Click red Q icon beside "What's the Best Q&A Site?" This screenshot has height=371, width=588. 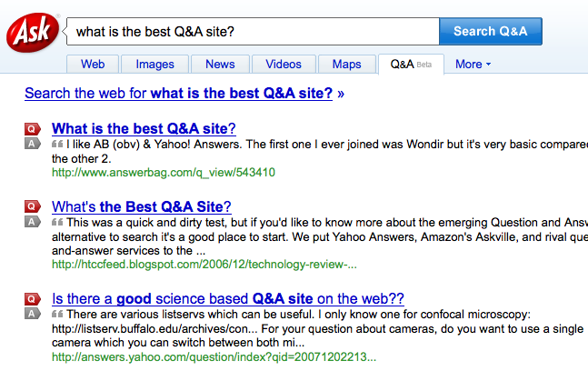click(32, 206)
